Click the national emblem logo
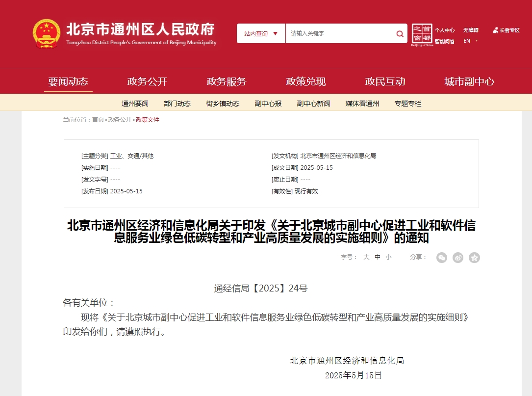Viewport: 532px width, 396px height. tap(47, 33)
